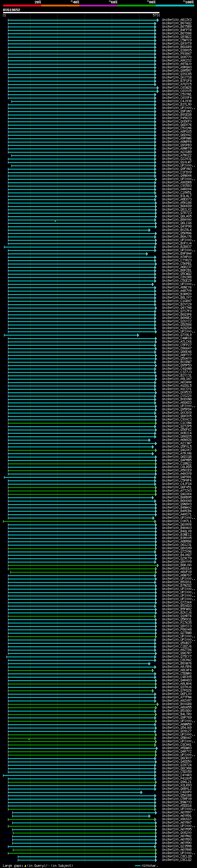Select the UniRef100_Q7X9L9 label

point(177,335)
